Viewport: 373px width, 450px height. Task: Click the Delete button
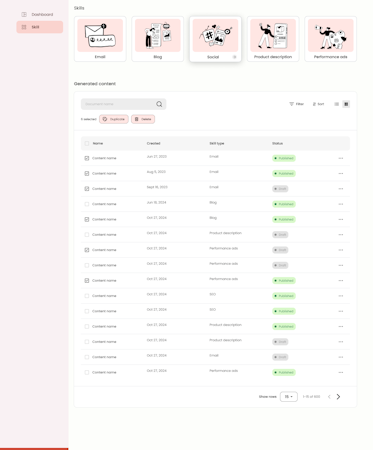click(143, 119)
